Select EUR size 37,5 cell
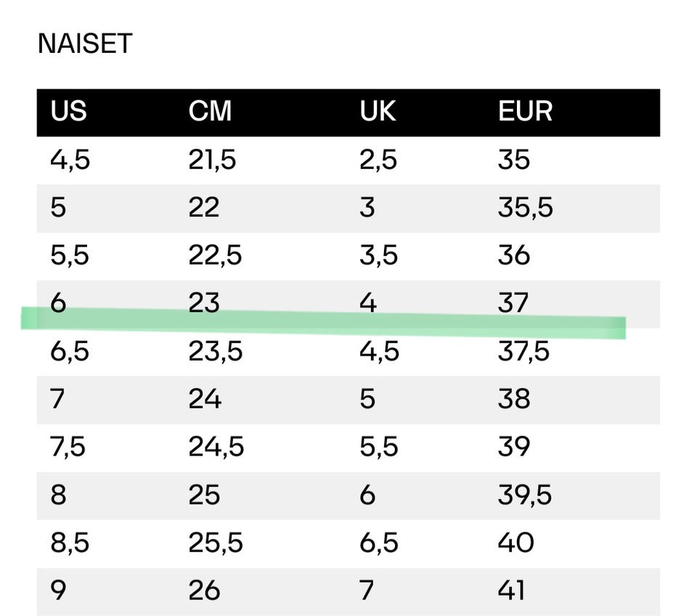697x616 pixels. click(523, 352)
